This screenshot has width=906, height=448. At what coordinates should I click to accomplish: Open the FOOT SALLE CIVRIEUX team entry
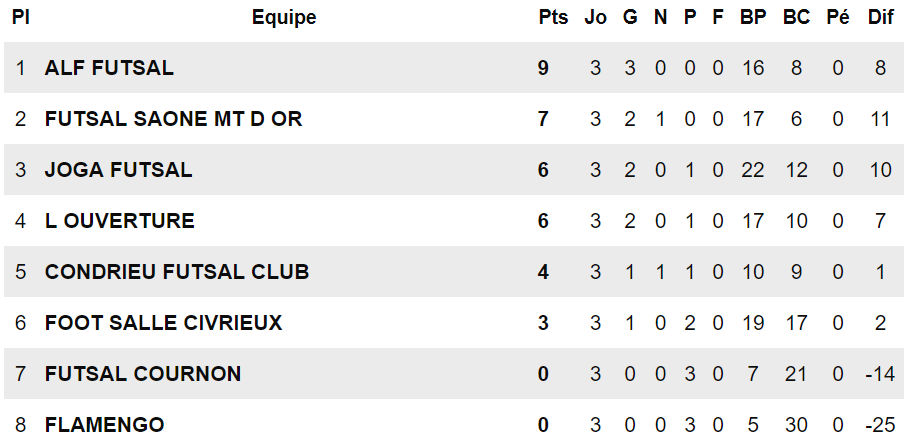click(164, 323)
